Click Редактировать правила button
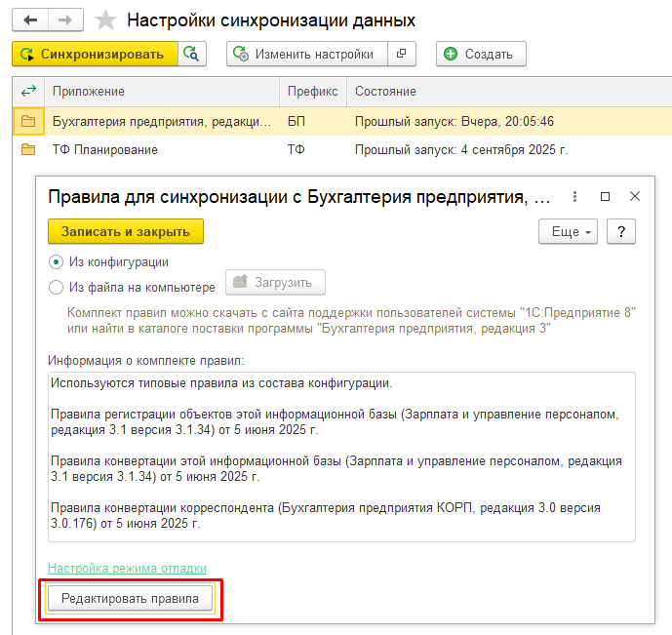This screenshot has width=672, height=635. [x=131, y=599]
